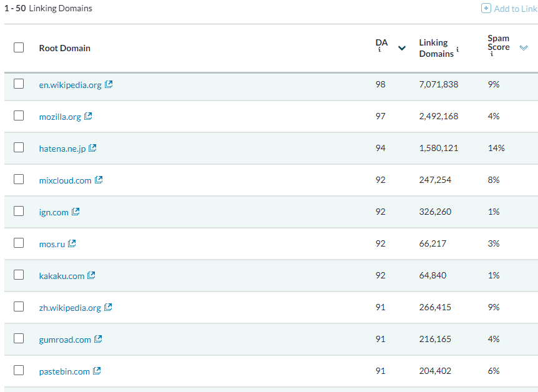Screen dimensions: 538x392
Task: Open hatena.ne.jp in new tab icon
Action: (92, 148)
